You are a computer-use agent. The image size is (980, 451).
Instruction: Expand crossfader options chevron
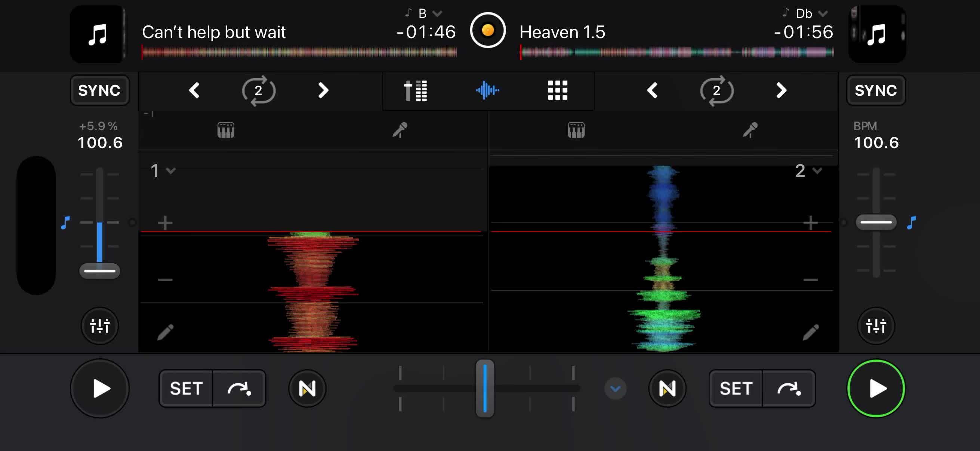pos(615,389)
